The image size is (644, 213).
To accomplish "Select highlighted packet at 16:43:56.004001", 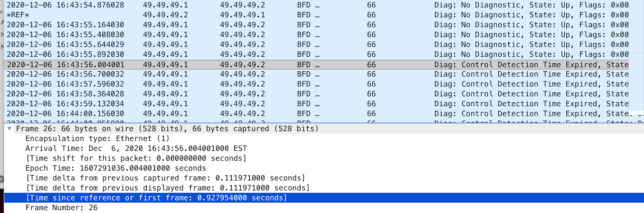I will [x=316, y=64].
